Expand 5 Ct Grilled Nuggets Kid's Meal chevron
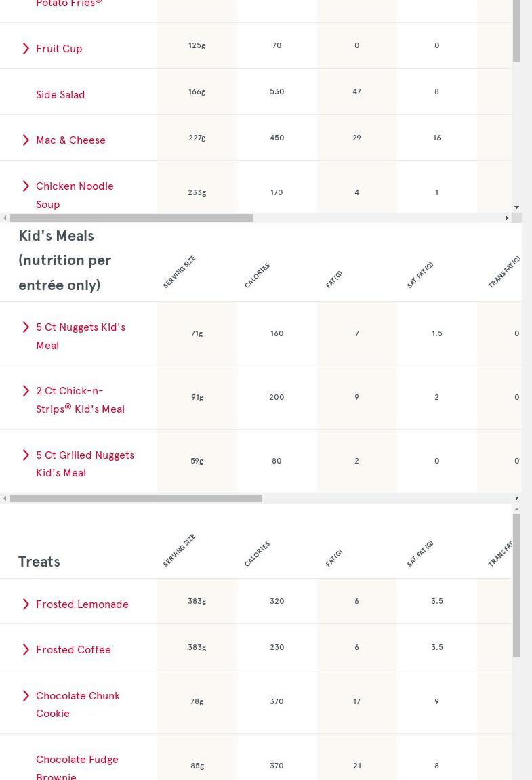This screenshot has height=780, width=532. (26, 455)
